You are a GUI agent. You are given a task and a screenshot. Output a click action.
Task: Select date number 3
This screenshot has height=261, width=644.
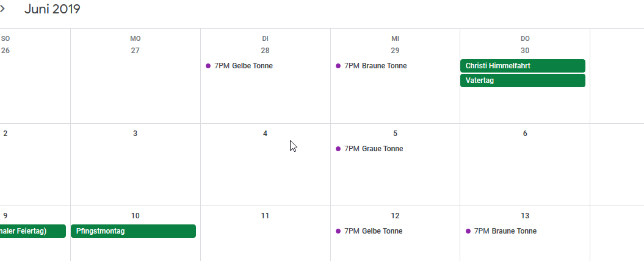click(136, 134)
